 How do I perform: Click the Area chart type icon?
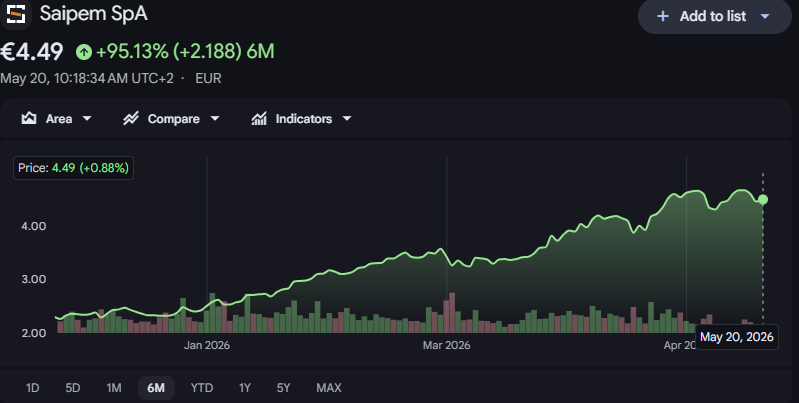pyautogui.click(x=29, y=119)
